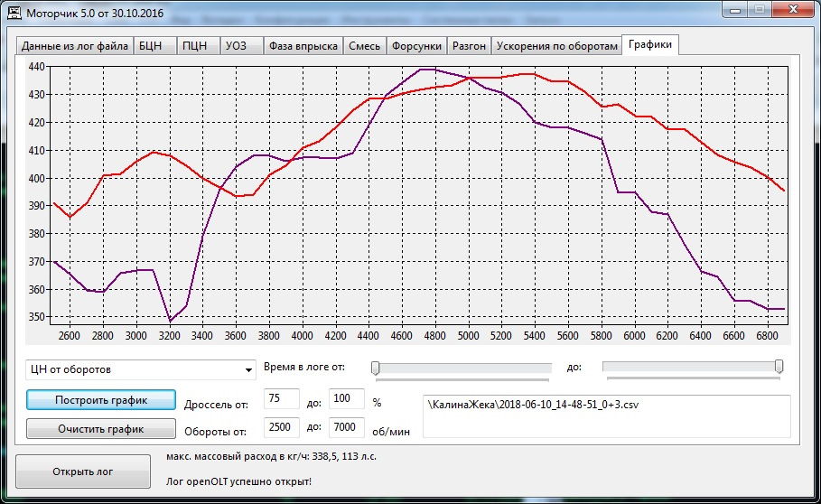
Task: Click the Обороты от field with 2500
Action: coord(282,427)
